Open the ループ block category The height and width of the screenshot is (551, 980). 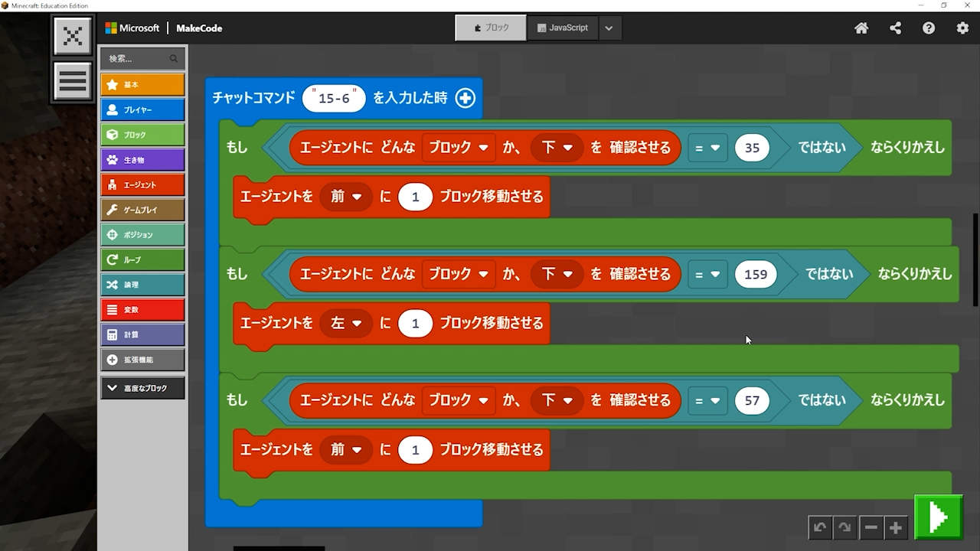142,259
